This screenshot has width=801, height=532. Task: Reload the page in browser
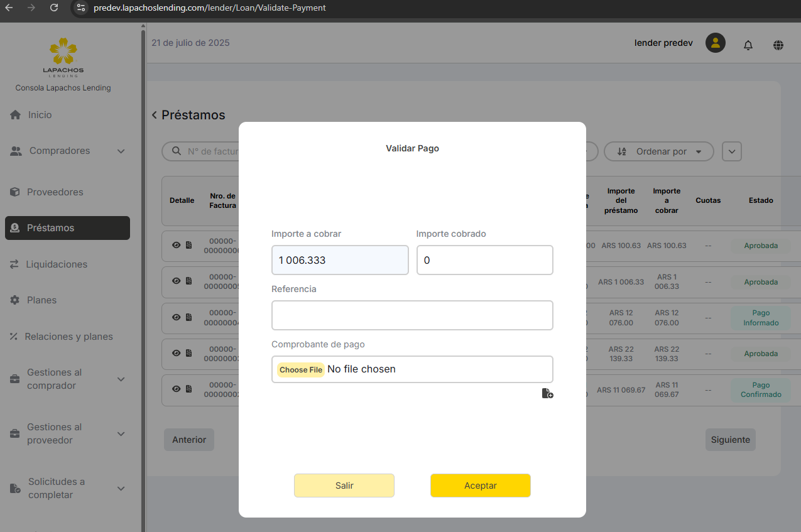(x=54, y=8)
